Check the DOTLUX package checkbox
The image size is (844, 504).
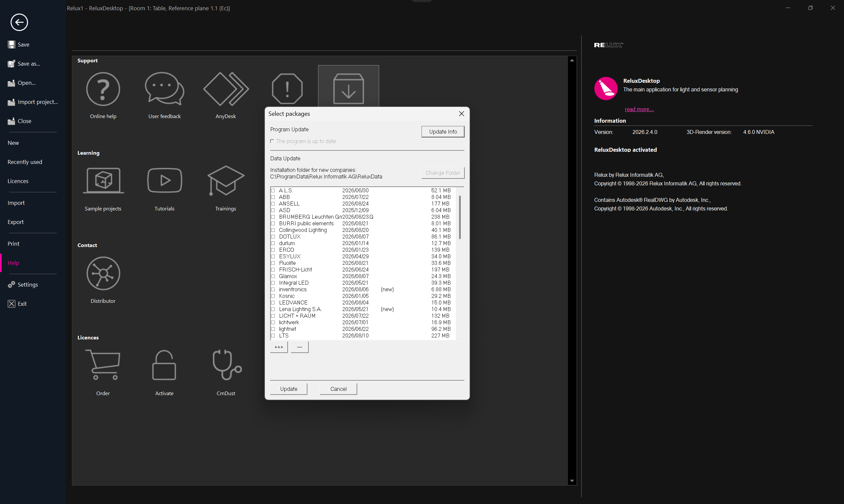pos(273,237)
